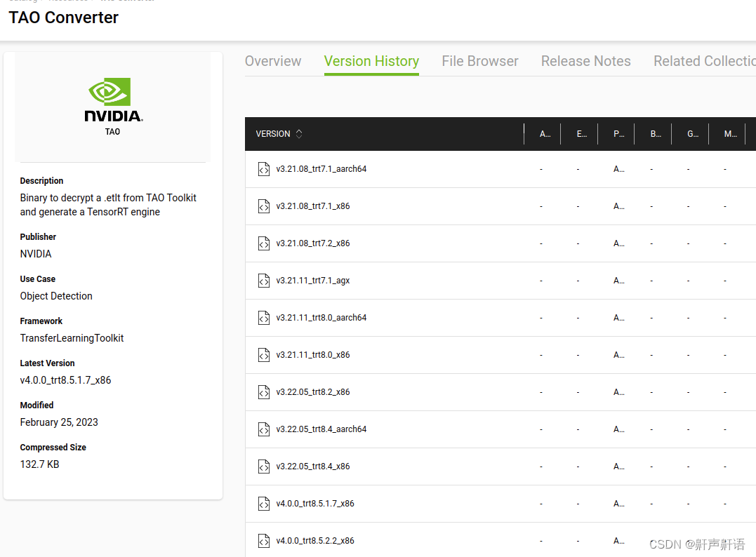756x557 pixels.
Task: Click the G... column header
Action: (x=693, y=134)
